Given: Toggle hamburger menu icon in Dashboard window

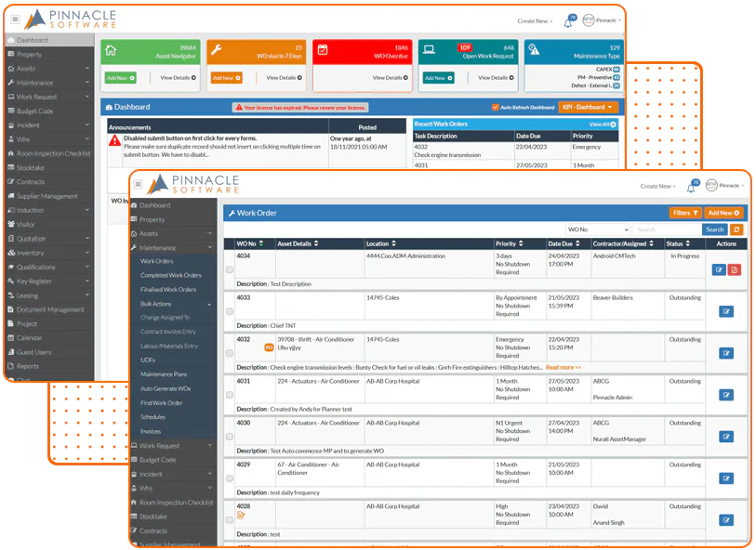Looking at the screenshot, I should 16,20.
